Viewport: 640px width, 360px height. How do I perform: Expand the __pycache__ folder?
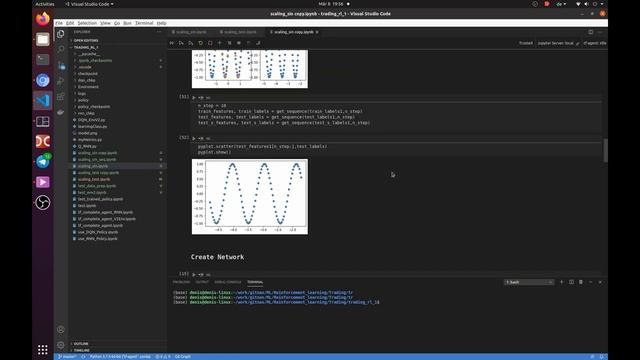coord(118,54)
